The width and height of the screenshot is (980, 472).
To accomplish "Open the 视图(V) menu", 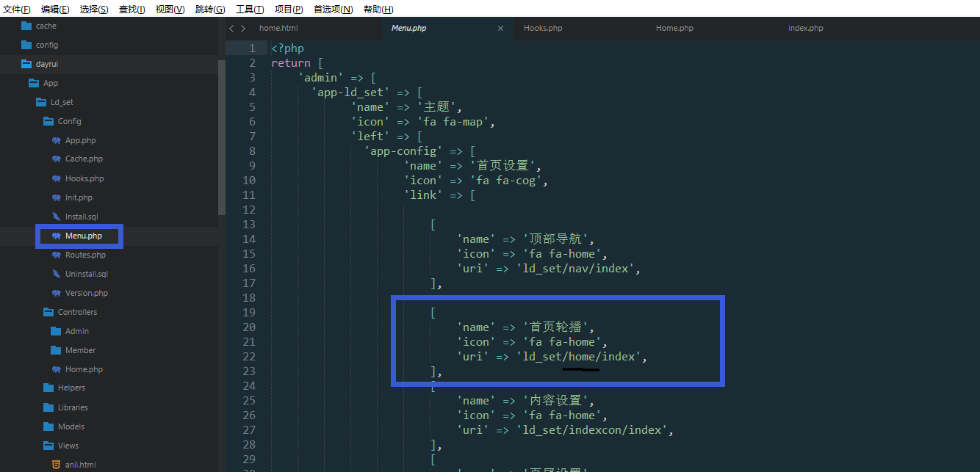I will (170, 10).
